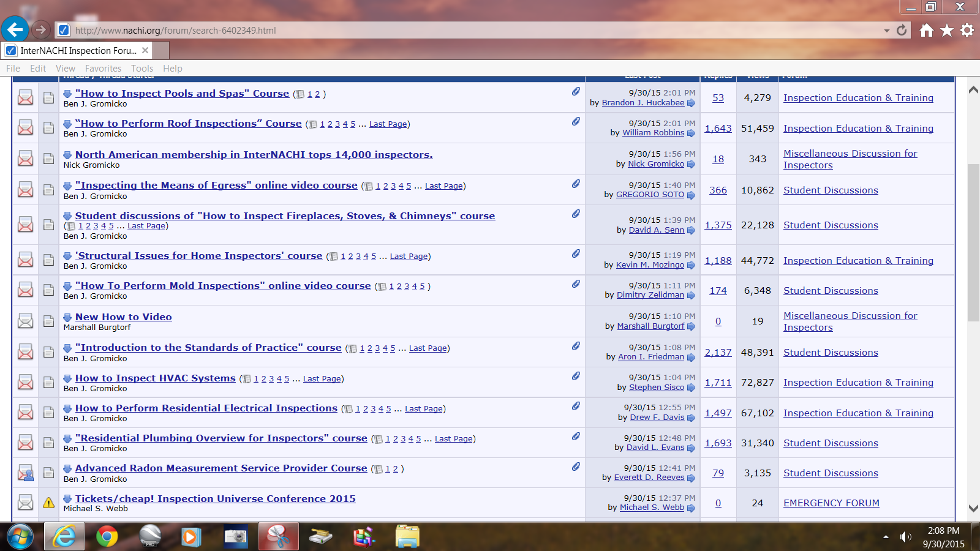Click the page scrollbar down arrow

973,508
